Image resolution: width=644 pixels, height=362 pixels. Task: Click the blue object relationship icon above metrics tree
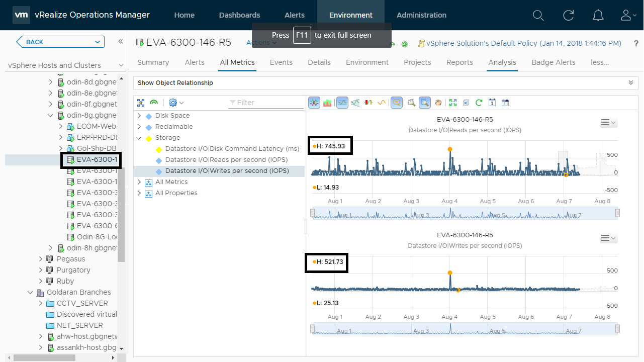point(141,103)
